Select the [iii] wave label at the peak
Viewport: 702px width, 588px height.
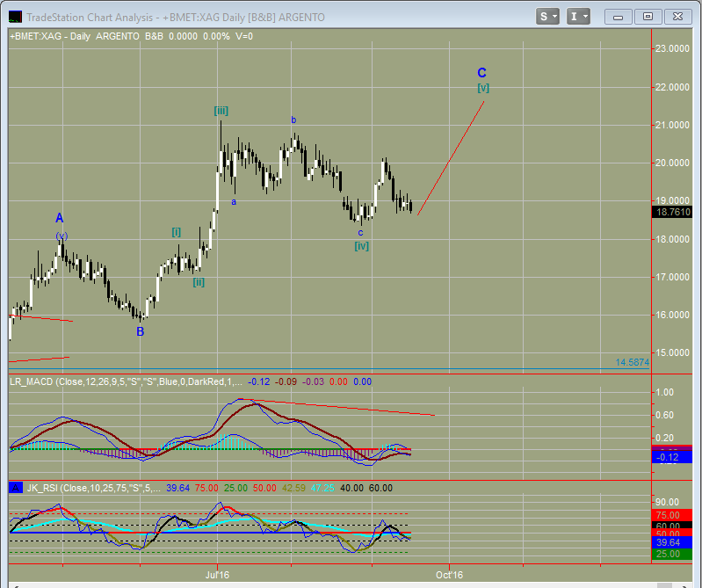tap(221, 110)
